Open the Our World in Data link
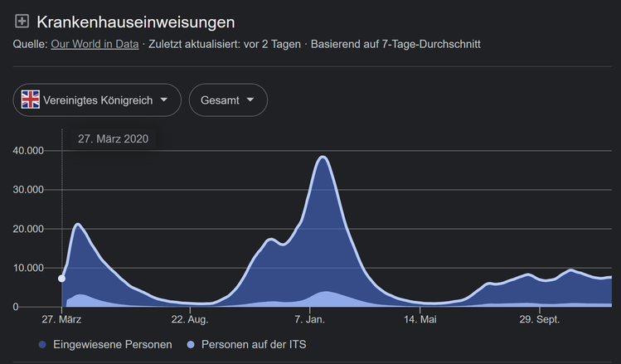This screenshot has height=364, width=621. point(95,43)
